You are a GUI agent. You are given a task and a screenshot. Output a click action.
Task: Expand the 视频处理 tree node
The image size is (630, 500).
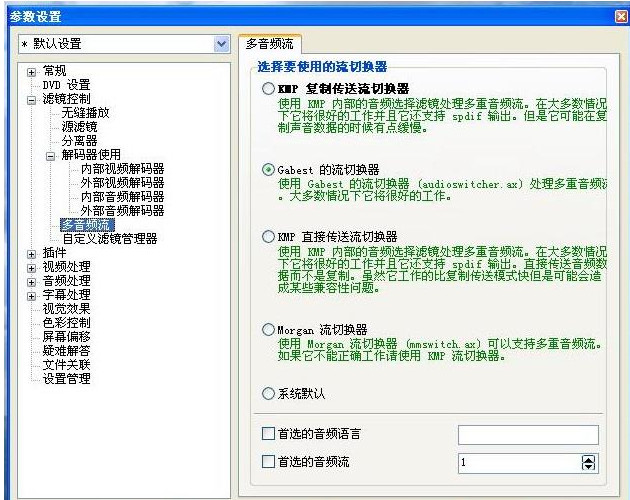tap(31, 268)
